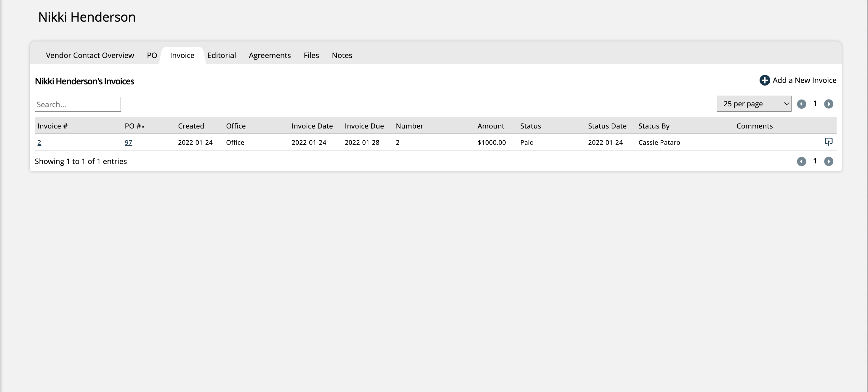This screenshot has width=868, height=392.
Task: Select the Invoice tab
Action: [x=182, y=55]
